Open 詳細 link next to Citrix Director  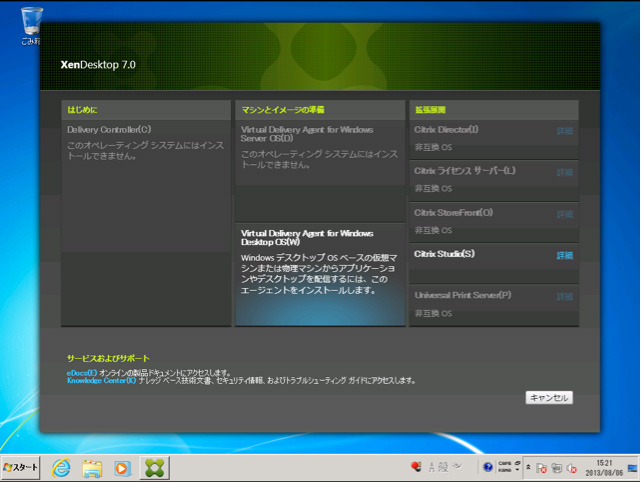point(565,131)
